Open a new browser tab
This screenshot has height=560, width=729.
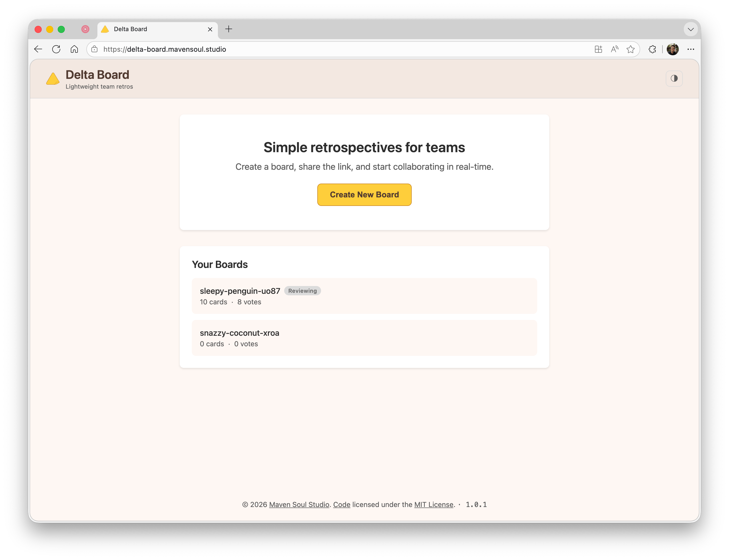click(x=228, y=29)
